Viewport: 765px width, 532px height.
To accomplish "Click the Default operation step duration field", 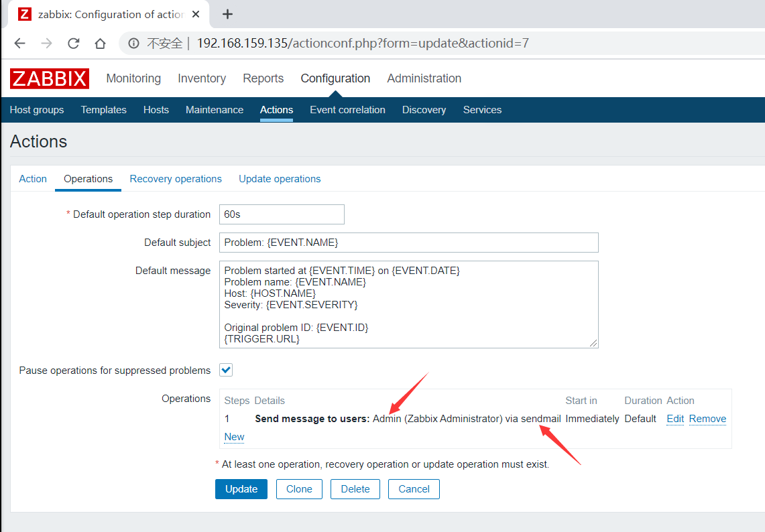I will (x=282, y=214).
